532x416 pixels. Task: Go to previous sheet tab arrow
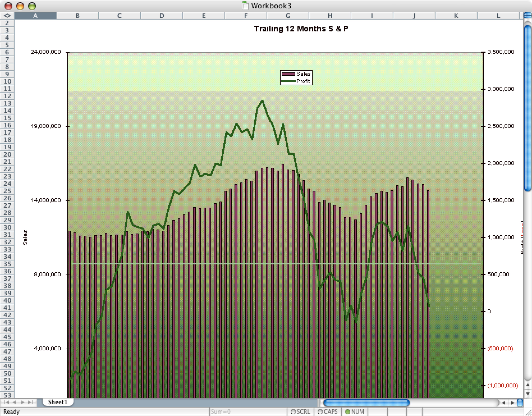[x=15, y=402]
